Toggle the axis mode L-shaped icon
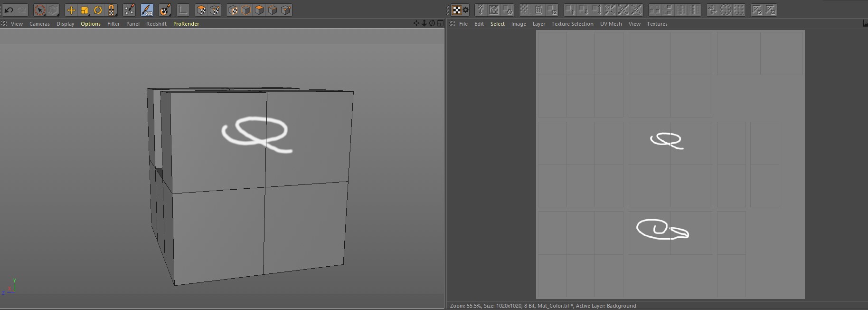 (183, 10)
